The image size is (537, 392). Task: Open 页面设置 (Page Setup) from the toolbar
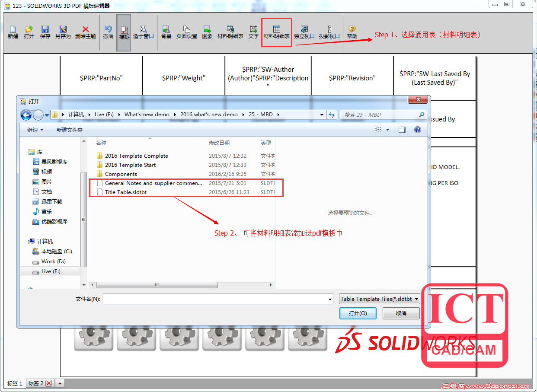click(187, 32)
